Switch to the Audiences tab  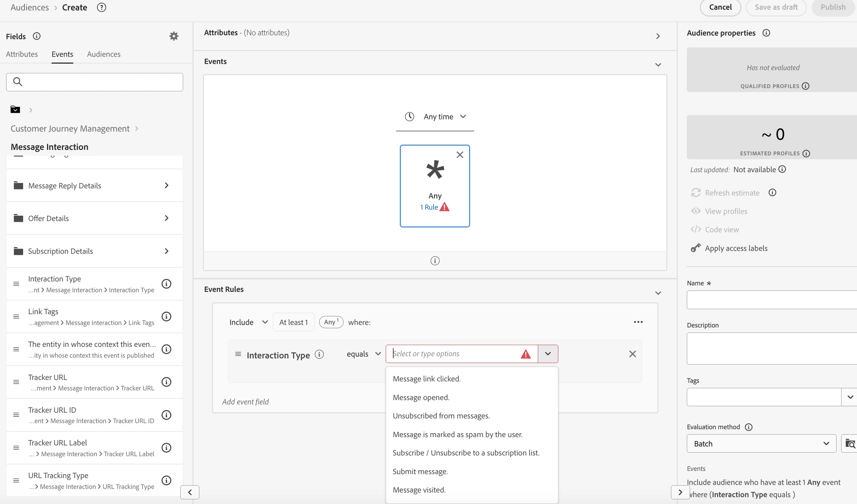click(x=104, y=54)
